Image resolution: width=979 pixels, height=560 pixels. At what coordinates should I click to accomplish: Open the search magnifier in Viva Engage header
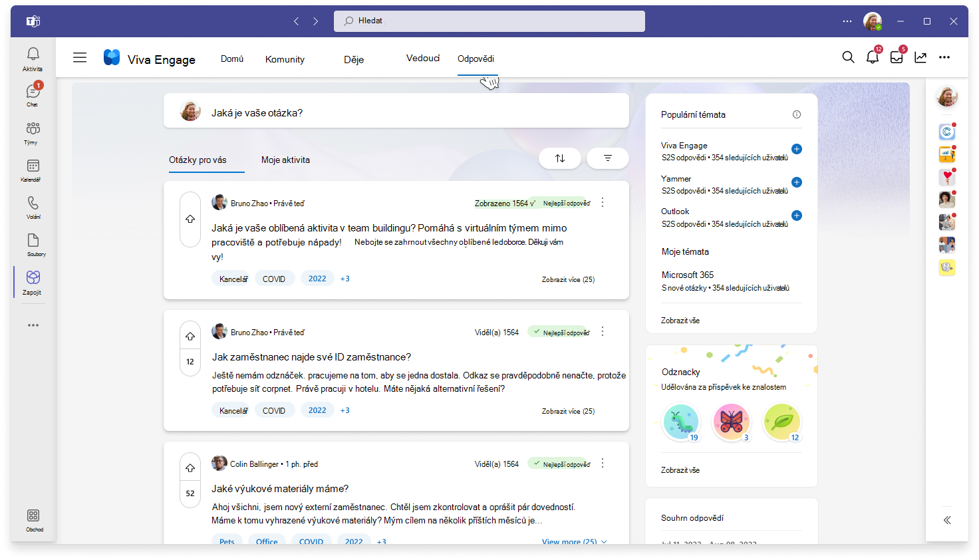[x=848, y=57]
